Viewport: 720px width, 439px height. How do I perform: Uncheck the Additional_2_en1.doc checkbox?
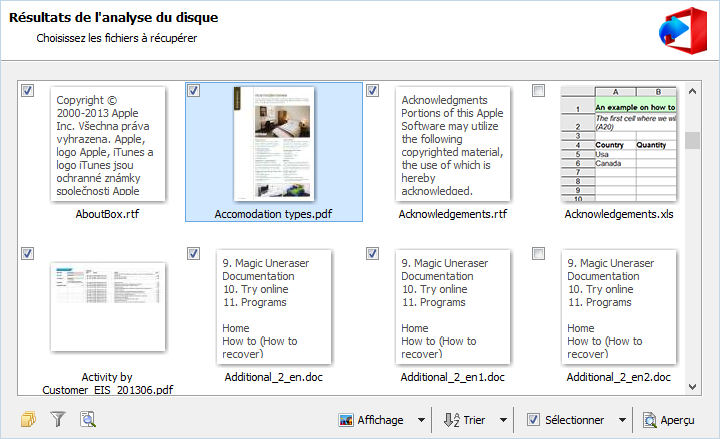[372, 253]
